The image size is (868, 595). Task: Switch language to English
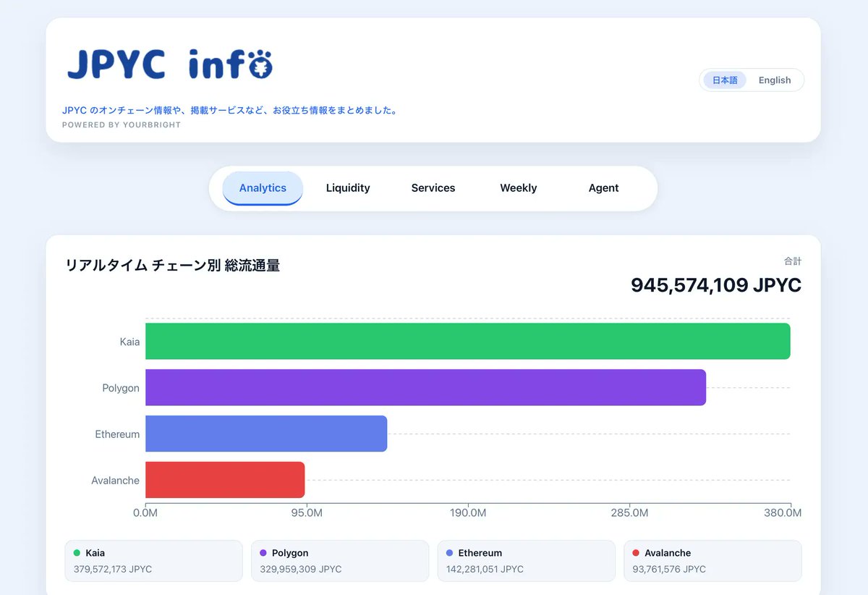pos(775,80)
